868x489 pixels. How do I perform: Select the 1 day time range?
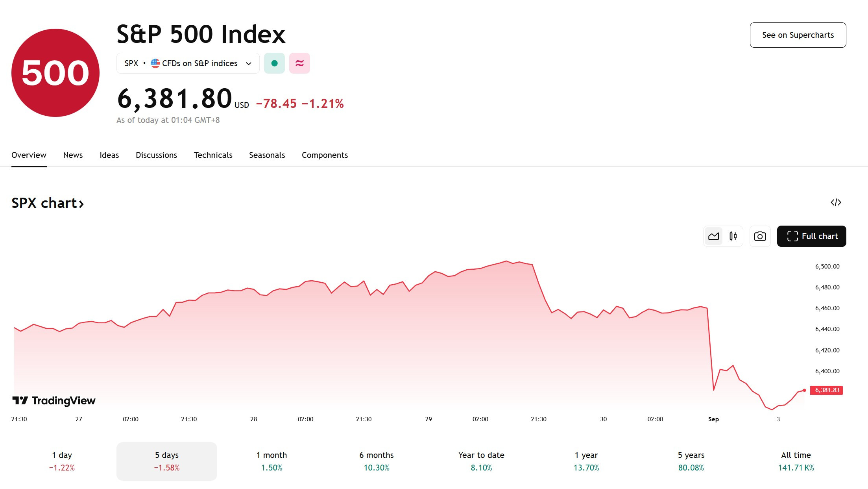point(62,461)
